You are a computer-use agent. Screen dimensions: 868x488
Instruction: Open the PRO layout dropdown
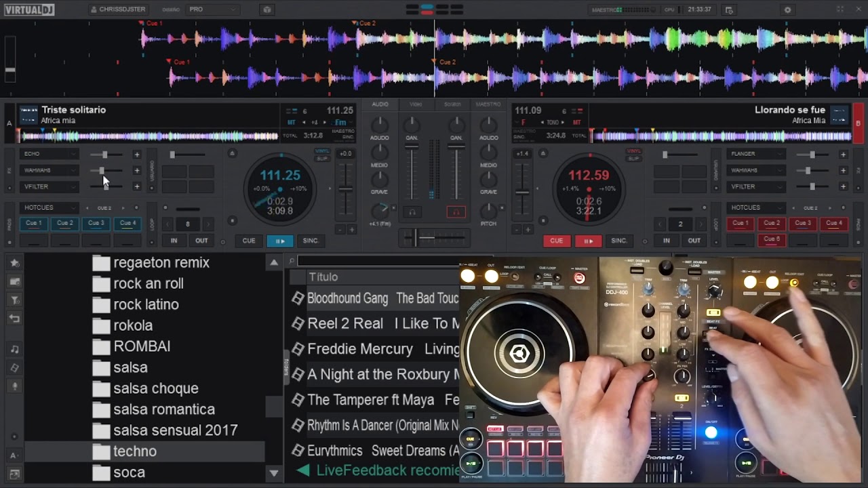pos(212,9)
